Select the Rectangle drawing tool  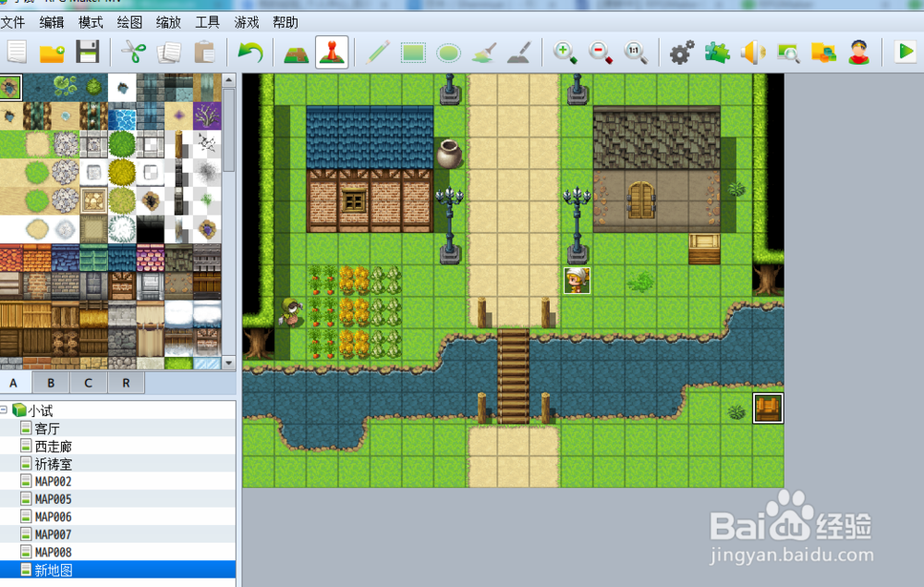[413, 53]
